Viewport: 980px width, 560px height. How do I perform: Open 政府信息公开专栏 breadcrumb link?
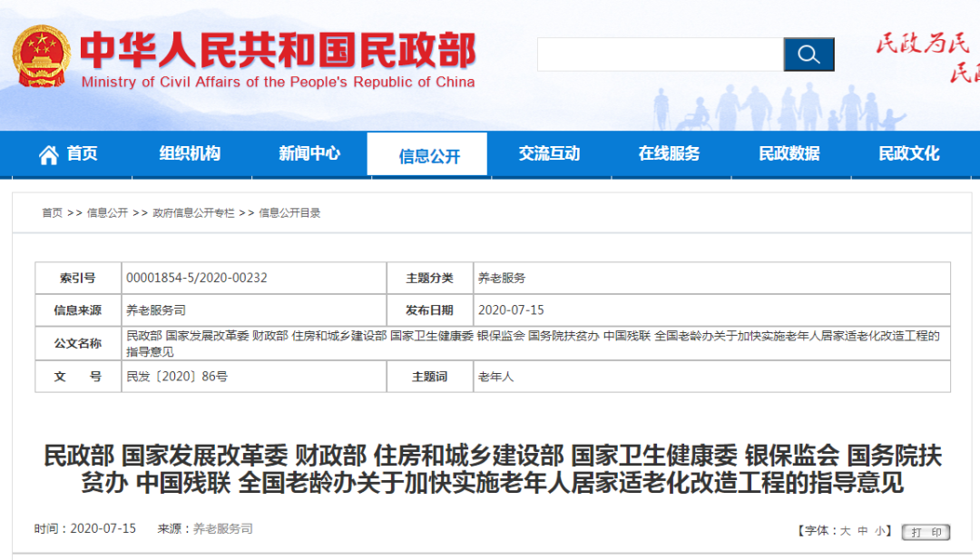193,213
